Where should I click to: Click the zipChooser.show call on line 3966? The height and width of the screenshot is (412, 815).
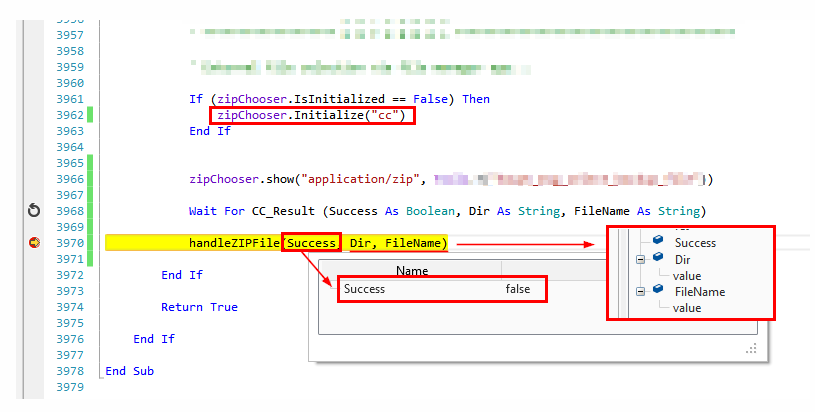point(242,179)
